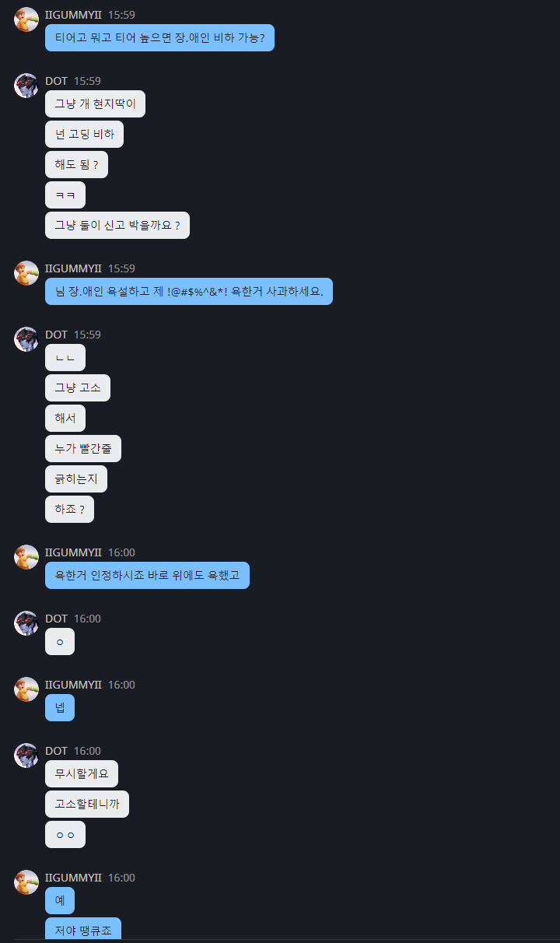Image resolution: width=560 pixels, height=943 pixels.
Task: Select the '님 장.애인 욕설하고' blue message bubble
Action: click(x=189, y=292)
